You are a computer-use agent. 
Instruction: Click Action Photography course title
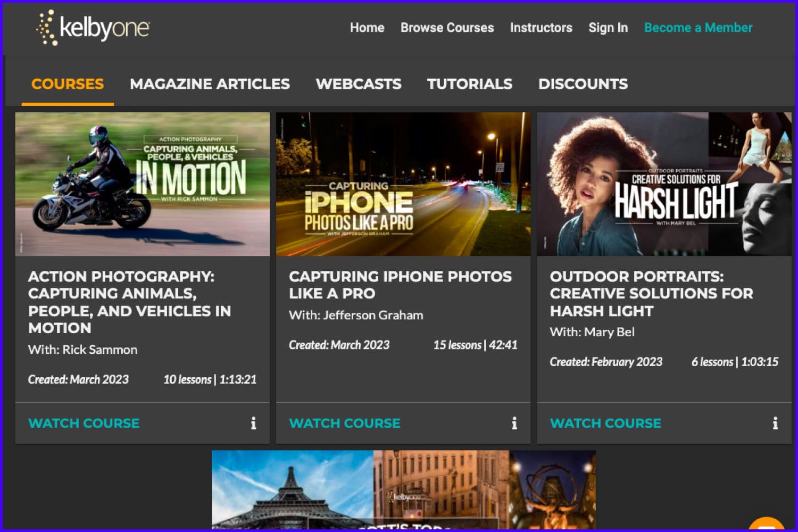[x=129, y=302]
